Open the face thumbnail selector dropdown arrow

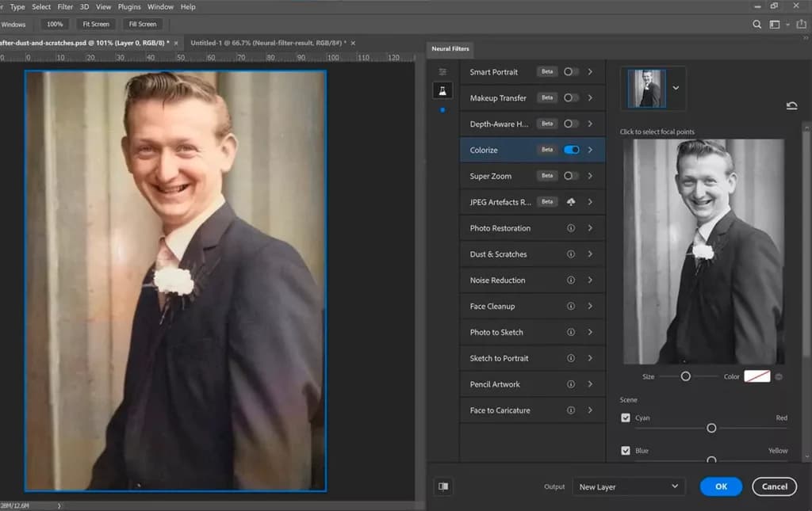(x=676, y=88)
